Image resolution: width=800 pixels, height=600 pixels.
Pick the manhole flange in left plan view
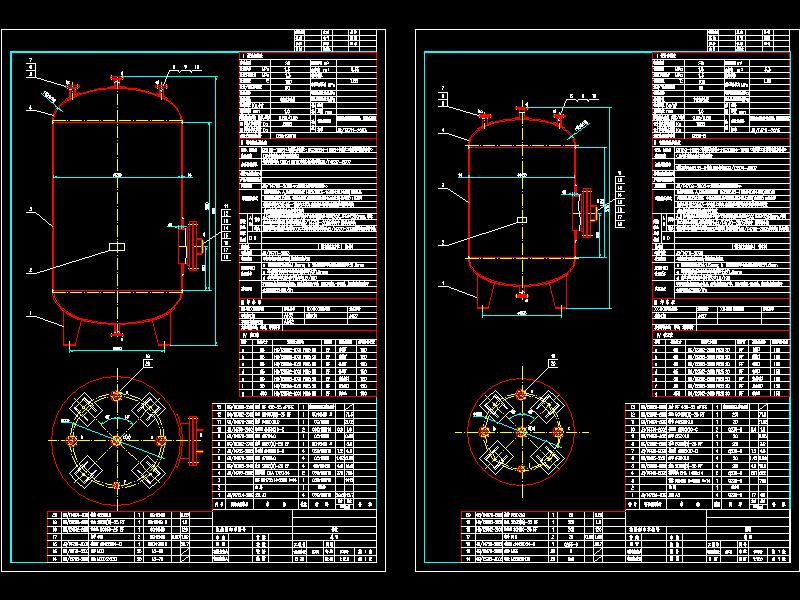pyautogui.click(x=191, y=441)
